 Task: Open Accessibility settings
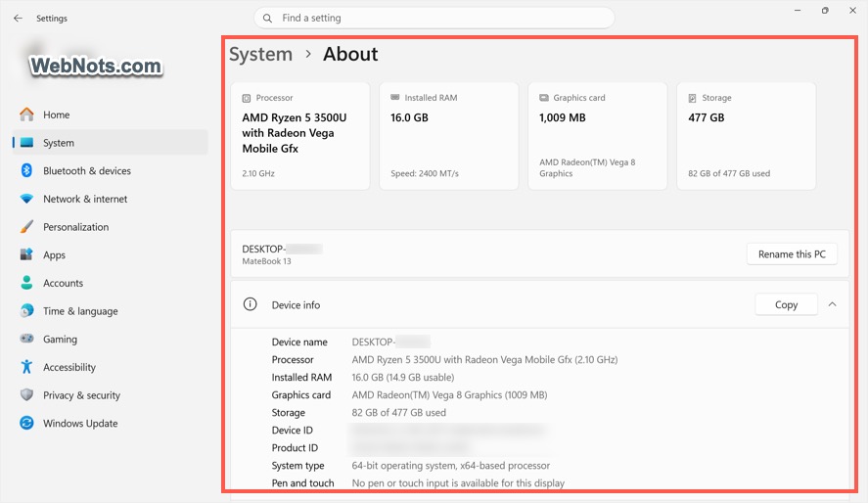pos(110,367)
